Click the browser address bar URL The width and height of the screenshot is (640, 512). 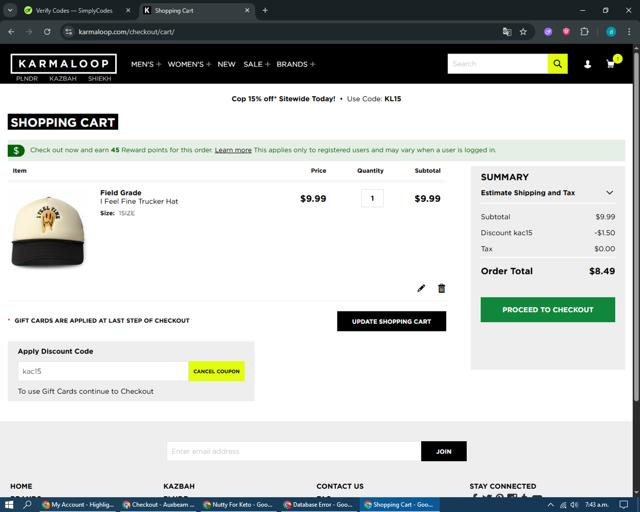click(x=127, y=31)
